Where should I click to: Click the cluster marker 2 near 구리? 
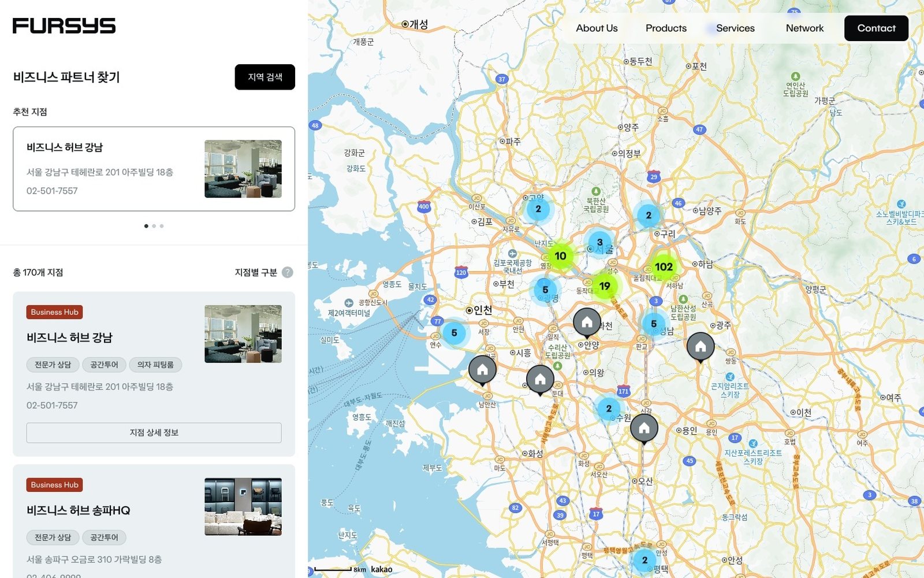coord(649,215)
